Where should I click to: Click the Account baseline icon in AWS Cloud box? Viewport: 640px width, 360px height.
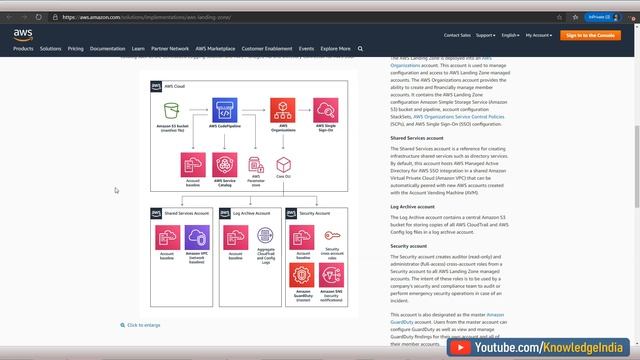coord(193,164)
